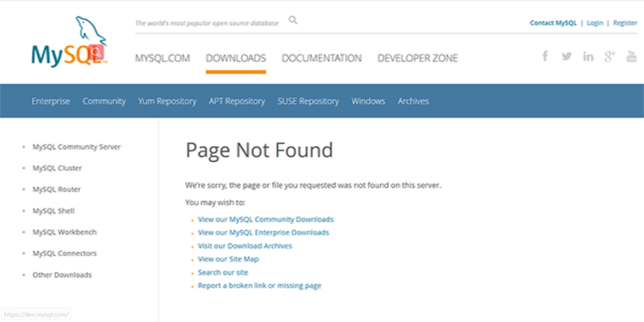The image size is (644, 322).
Task: Click the red image search overlay icon
Action: (97, 52)
